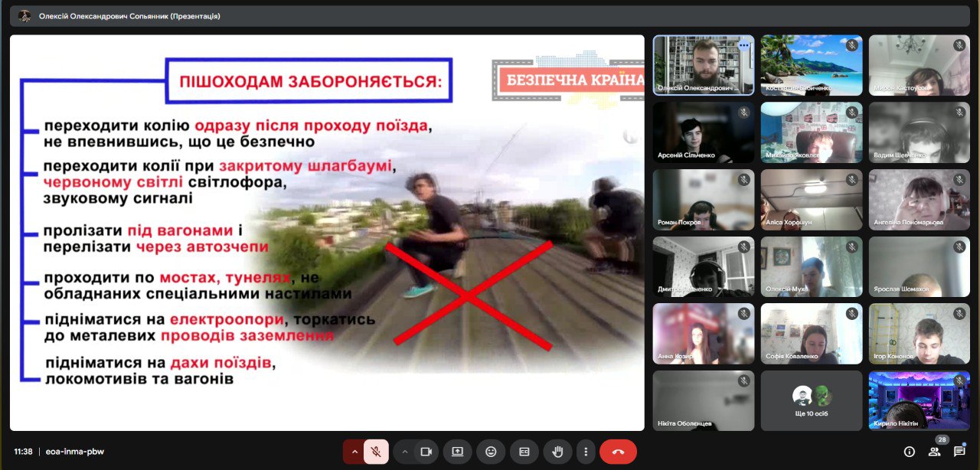Open the chat messages panel
The height and width of the screenshot is (470, 980).
[959, 452]
